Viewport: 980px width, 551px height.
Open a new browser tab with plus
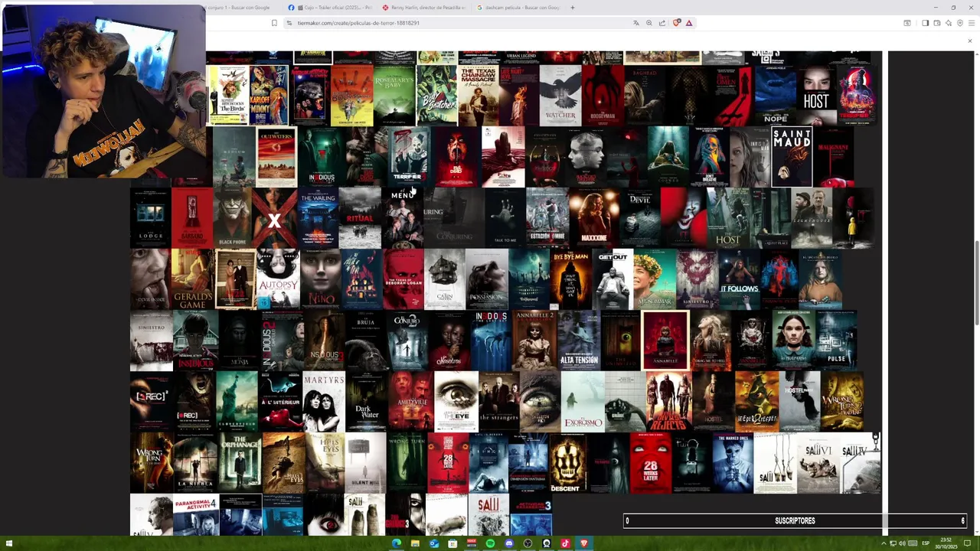coord(572,8)
